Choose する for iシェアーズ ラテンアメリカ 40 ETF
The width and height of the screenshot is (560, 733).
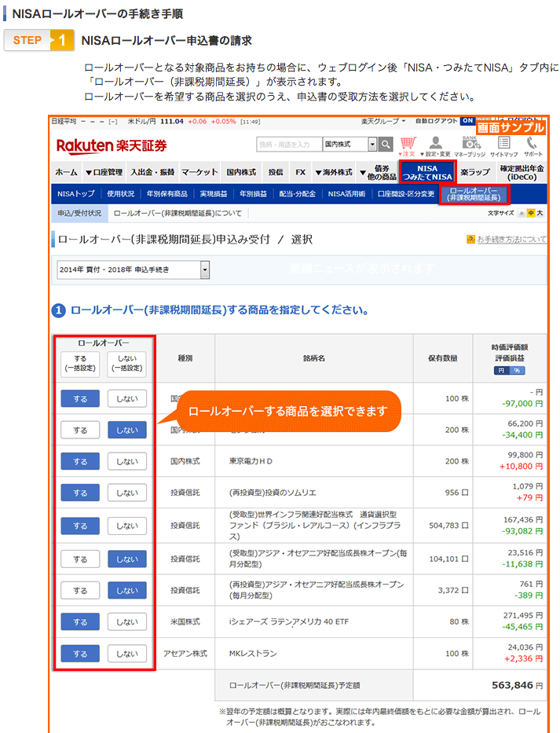(80, 621)
